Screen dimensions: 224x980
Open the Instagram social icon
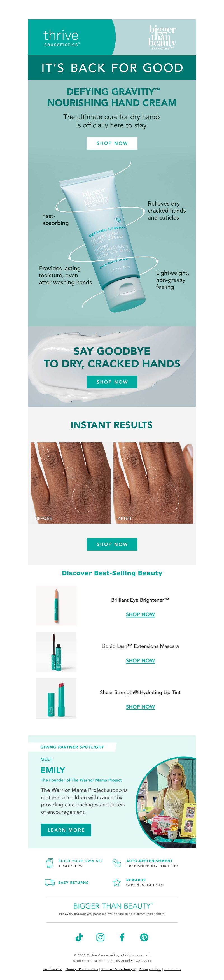point(101,937)
